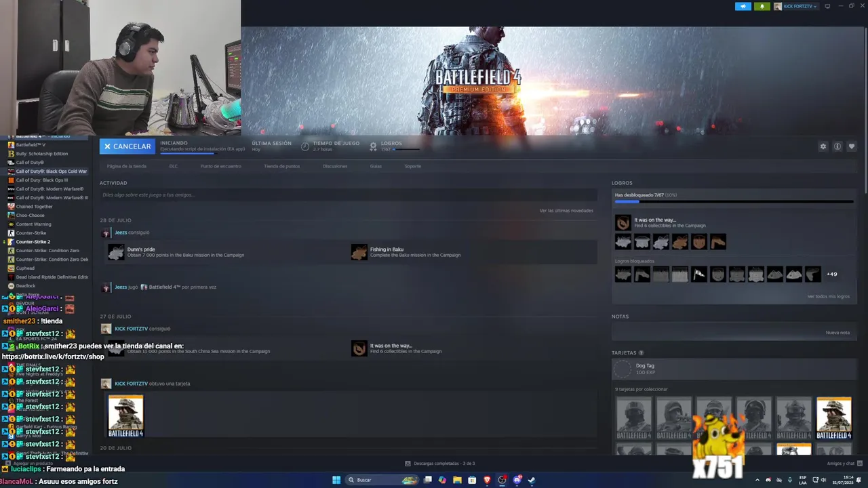Open File Explorer from the taskbar
The height and width of the screenshot is (488, 868).
click(457, 480)
